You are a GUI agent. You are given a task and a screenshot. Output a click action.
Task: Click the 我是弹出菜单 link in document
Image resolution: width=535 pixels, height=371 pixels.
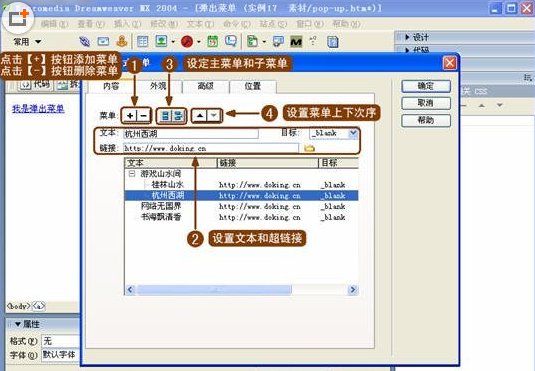click(38, 109)
